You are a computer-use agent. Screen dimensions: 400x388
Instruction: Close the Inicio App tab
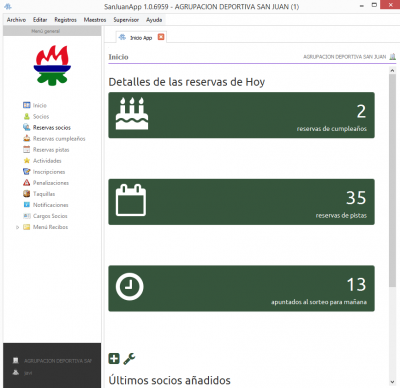(161, 37)
